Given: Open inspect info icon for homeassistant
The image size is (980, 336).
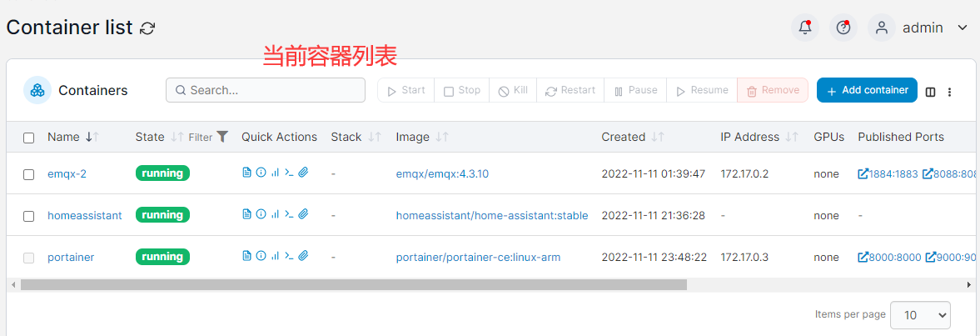Looking at the screenshot, I should pyautogui.click(x=261, y=214).
